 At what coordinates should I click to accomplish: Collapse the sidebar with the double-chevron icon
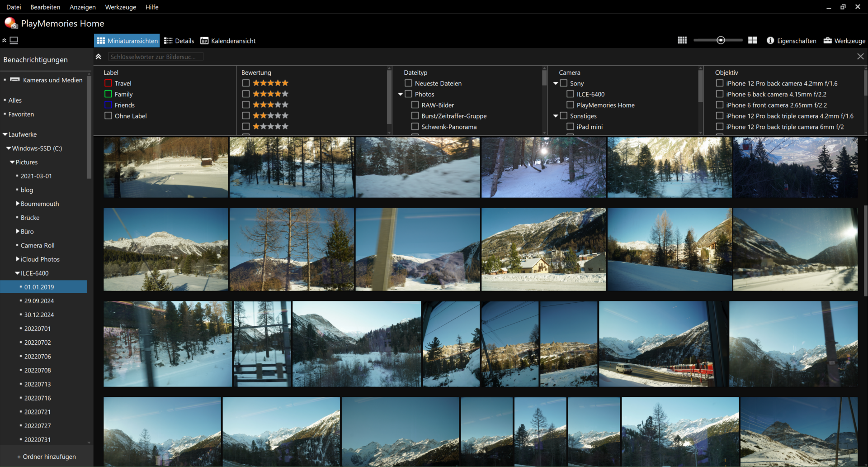click(4, 40)
